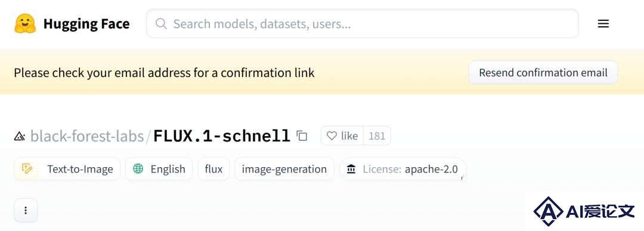Filter by the image-generation tag
This screenshot has height=231, width=644.
(284, 169)
